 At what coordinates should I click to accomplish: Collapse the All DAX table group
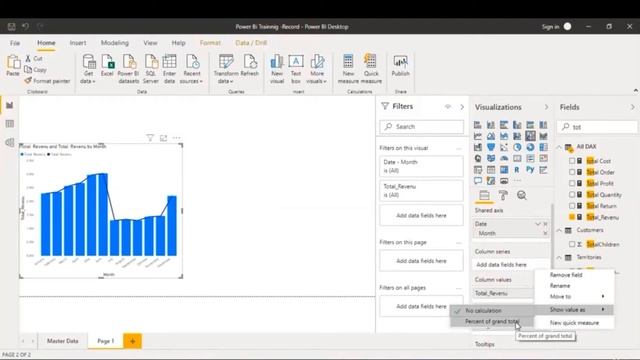559,147
